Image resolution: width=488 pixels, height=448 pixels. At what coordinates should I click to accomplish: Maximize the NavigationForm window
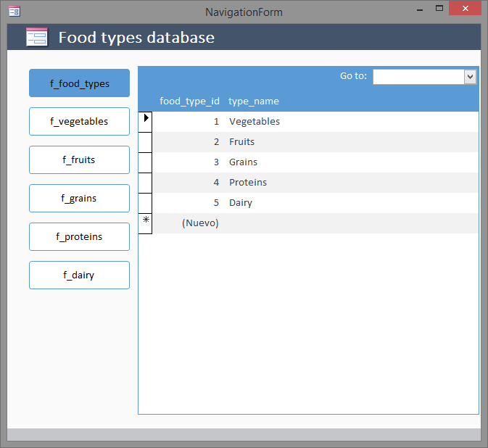click(x=439, y=9)
